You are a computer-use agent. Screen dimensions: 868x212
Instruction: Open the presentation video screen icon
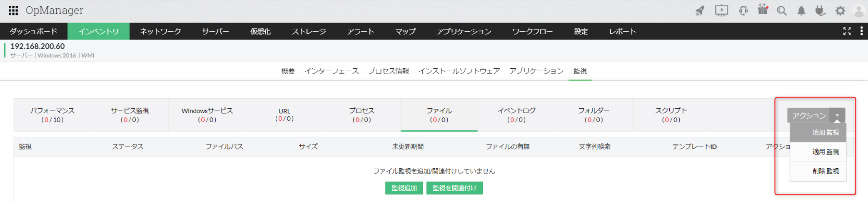coord(721,10)
